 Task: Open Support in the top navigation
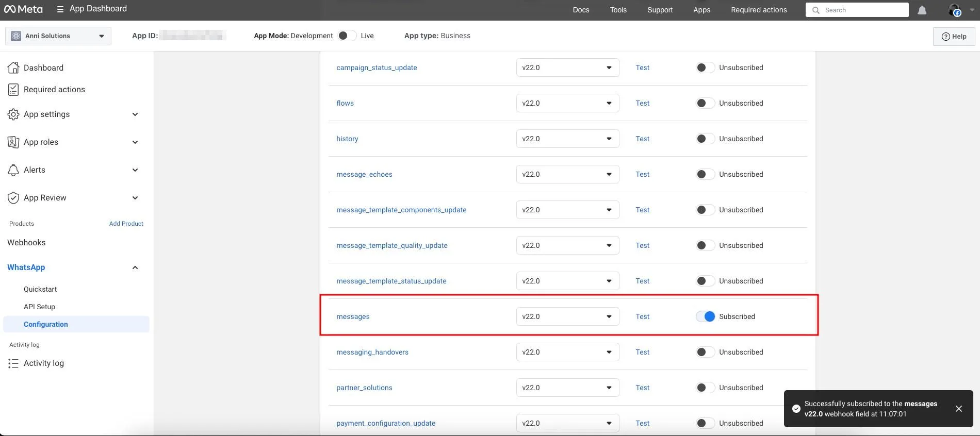tap(660, 10)
